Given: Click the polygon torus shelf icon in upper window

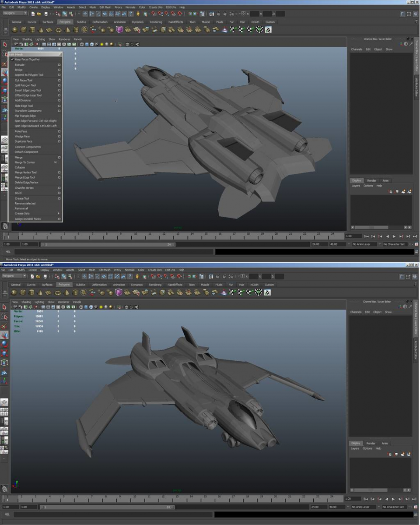Looking at the screenshot, I should pos(58,30).
